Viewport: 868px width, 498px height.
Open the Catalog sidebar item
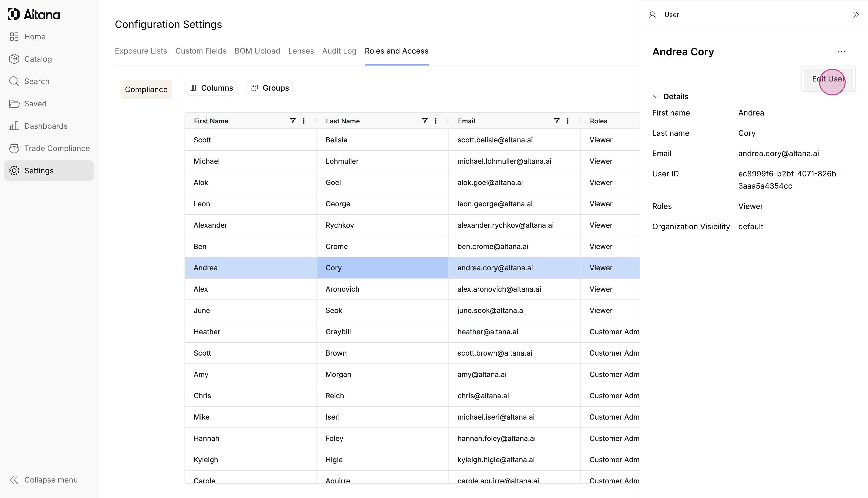38,59
